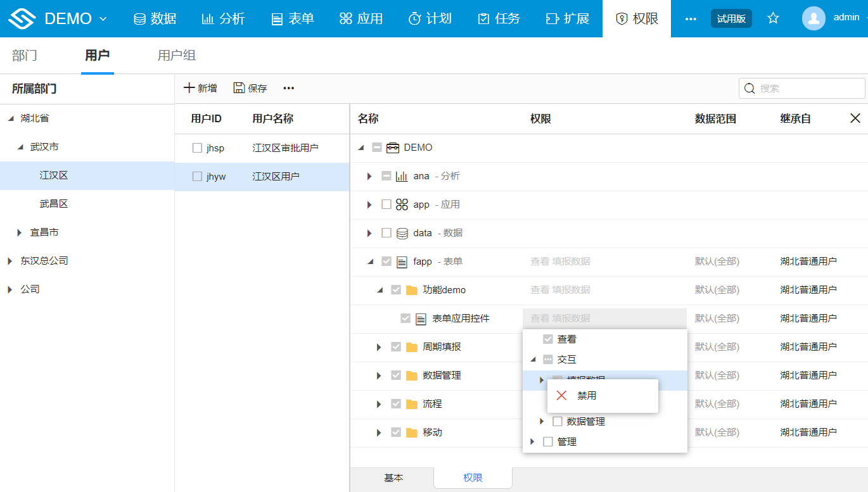
Task: Expand the 宜昌市 department node
Action: pos(20,232)
